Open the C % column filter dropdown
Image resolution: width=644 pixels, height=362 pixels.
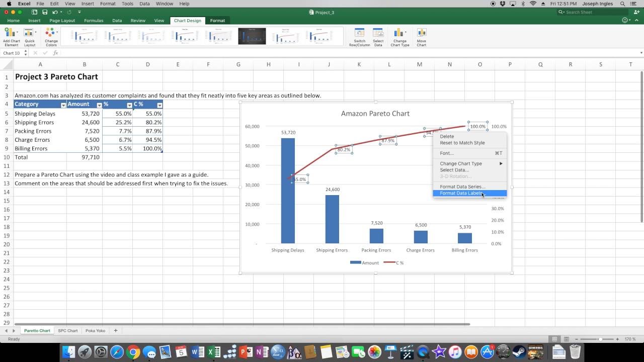point(159,105)
